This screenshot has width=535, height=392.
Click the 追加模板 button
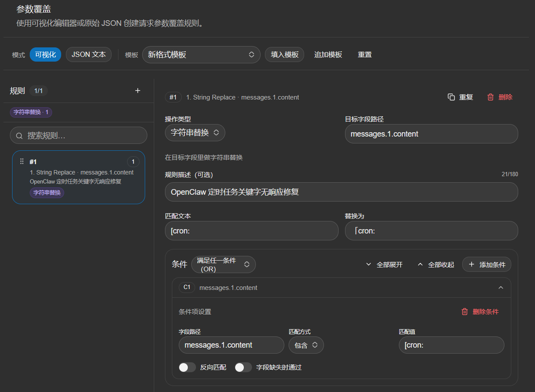pyautogui.click(x=328, y=55)
